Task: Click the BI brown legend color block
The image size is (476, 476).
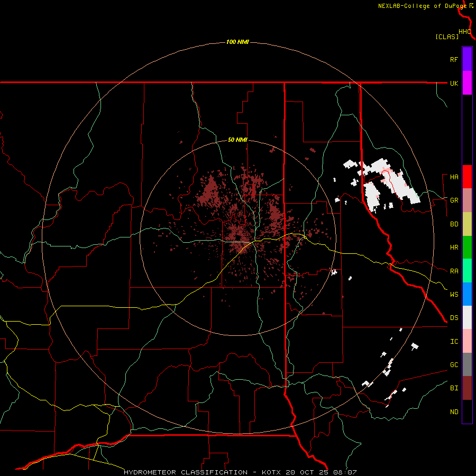Action: (x=467, y=388)
